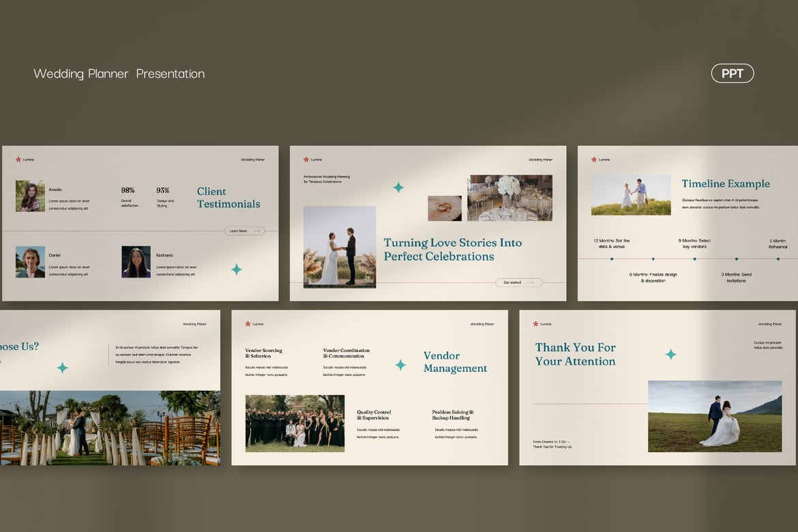
Task: Click Amelia's portrait photo
Action: click(30, 196)
